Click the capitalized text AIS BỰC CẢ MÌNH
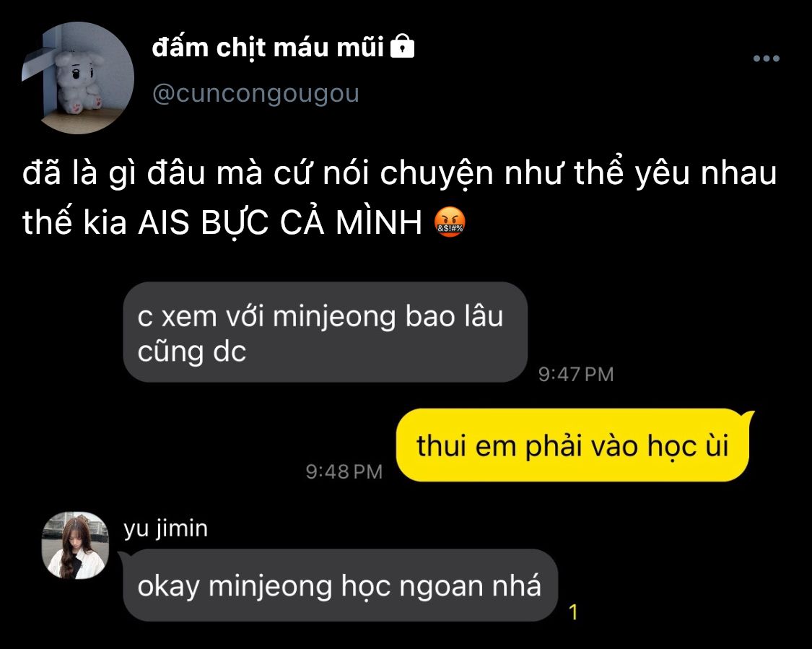The image size is (812, 649). pyautogui.click(x=279, y=223)
